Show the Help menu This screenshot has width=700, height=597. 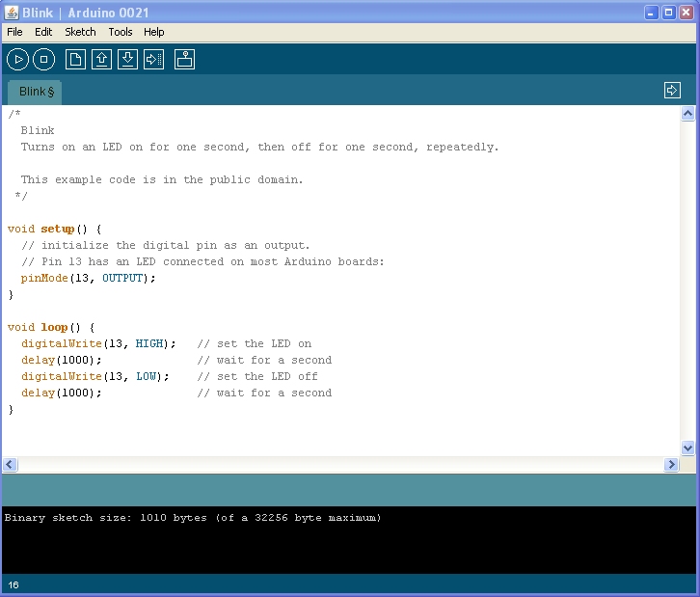(x=154, y=32)
